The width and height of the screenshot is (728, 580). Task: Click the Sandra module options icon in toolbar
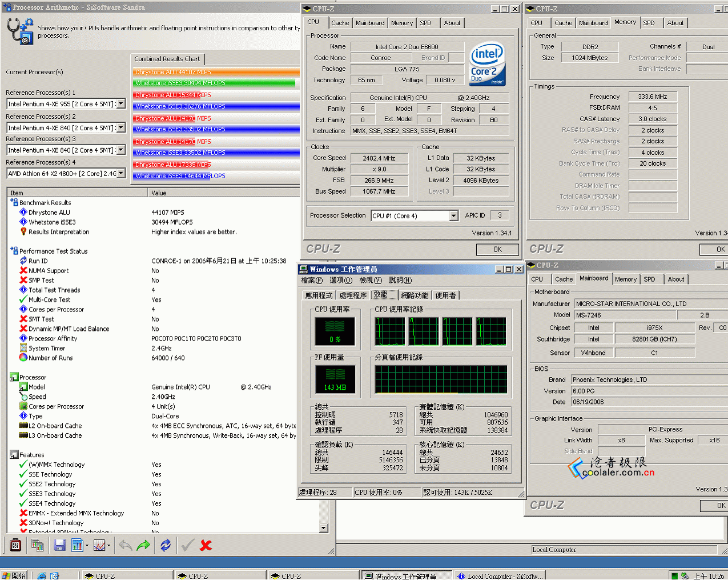pyautogui.click(x=15, y=546)
